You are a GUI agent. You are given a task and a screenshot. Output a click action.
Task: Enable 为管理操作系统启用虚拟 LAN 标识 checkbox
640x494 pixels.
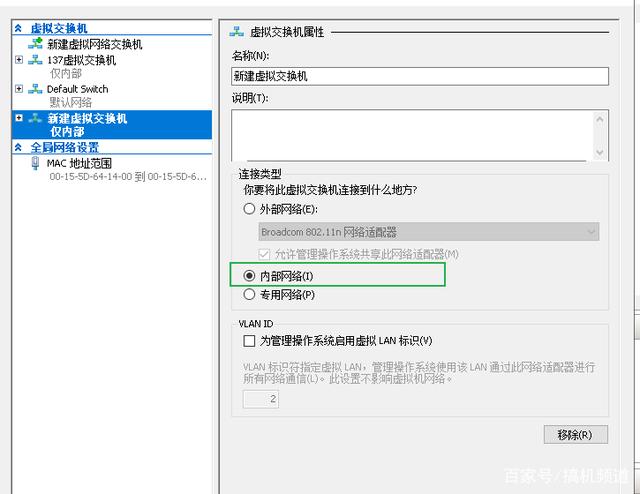click(249, 340)
